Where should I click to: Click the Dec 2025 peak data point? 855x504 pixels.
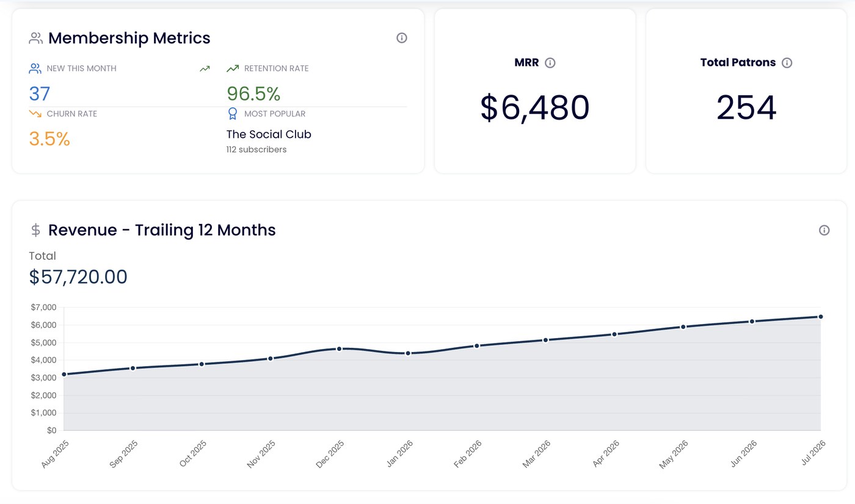339,348
